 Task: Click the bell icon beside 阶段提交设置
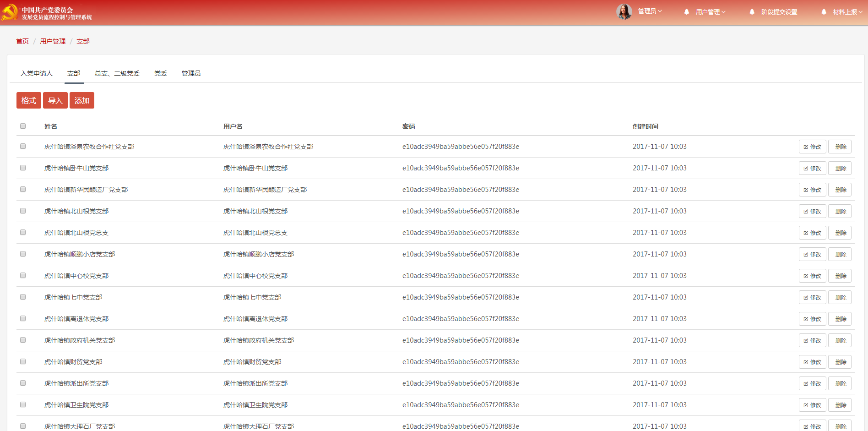click(752, 12)
